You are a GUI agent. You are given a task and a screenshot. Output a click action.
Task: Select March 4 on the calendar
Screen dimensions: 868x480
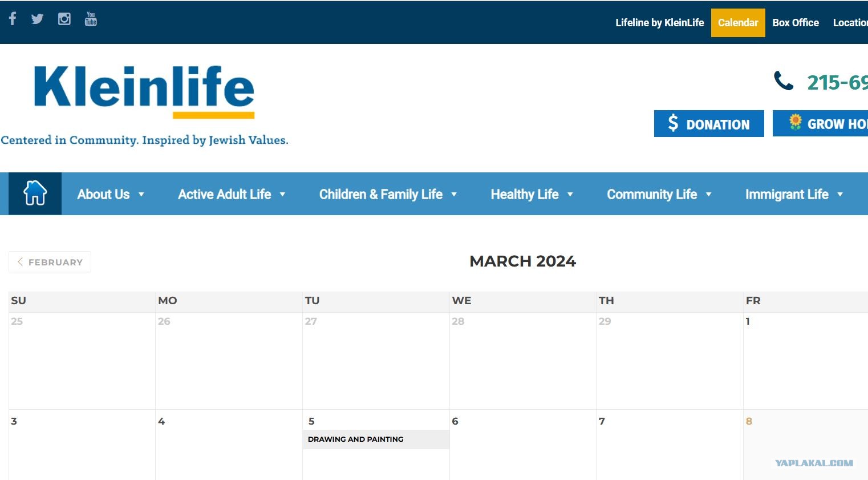tap(161, 421)
